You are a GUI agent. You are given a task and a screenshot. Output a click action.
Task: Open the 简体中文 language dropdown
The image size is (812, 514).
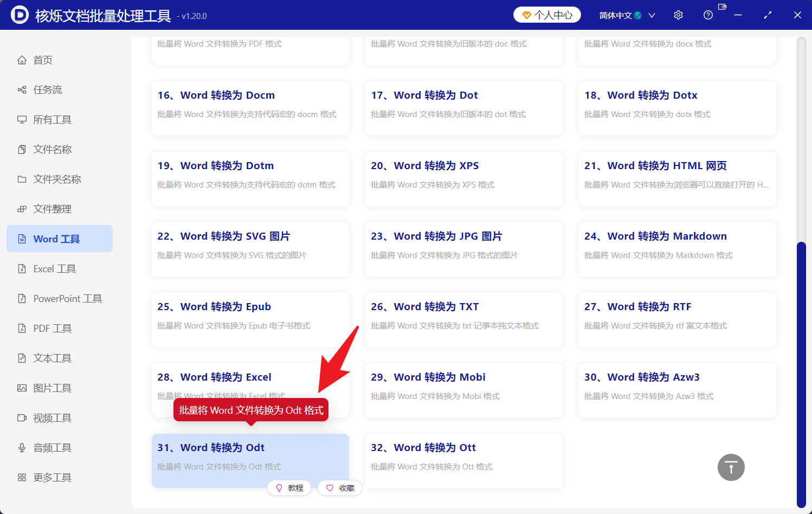[x=627, y=15]
